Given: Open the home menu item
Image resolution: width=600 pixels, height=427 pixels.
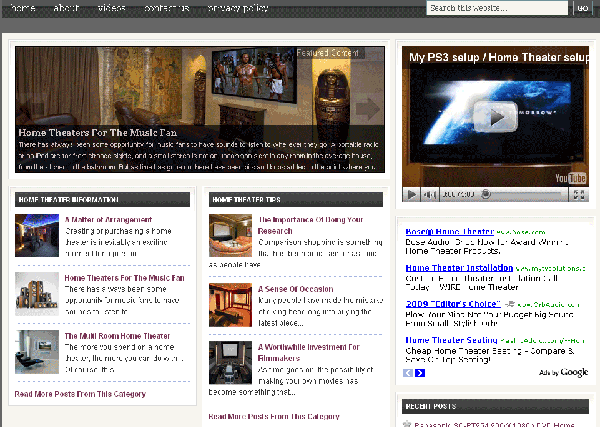Looking at the screenshot, I should (23, 8).
